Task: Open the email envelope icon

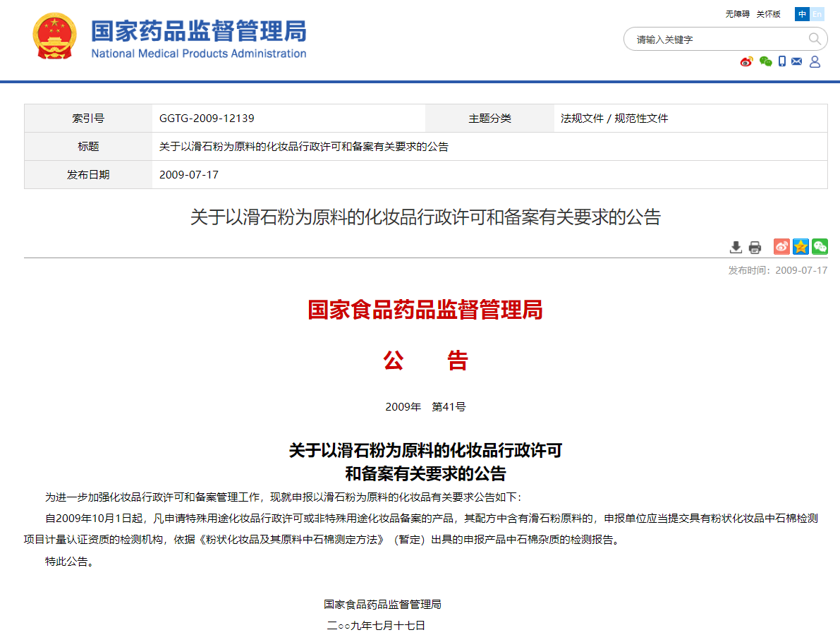Action: click(797, 61)
